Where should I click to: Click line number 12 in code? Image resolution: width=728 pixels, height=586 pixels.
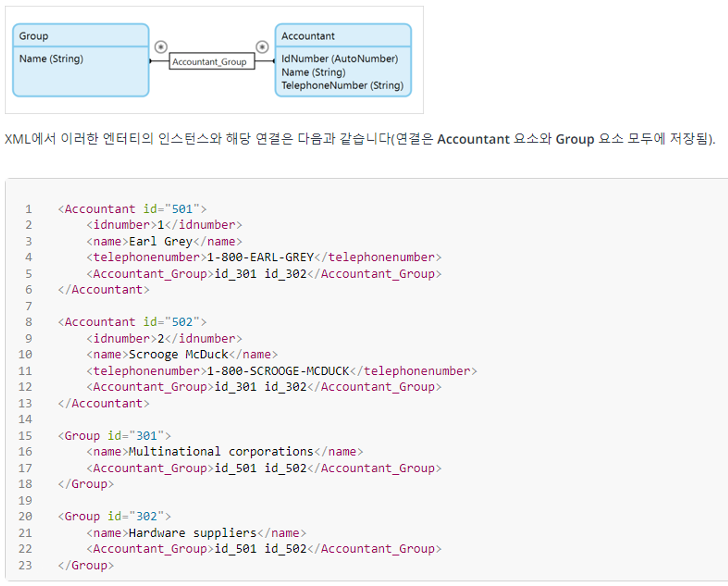click(25, 387)
